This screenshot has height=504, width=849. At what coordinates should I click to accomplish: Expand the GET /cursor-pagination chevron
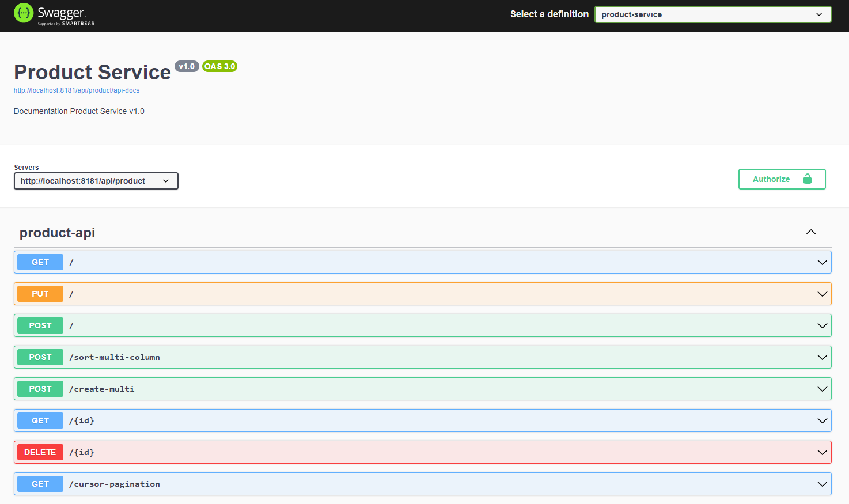click(822, 484)
